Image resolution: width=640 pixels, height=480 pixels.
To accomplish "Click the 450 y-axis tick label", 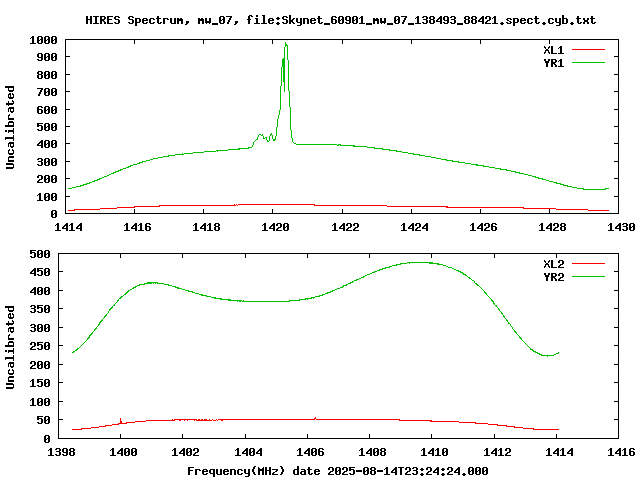I will point(40,272).
